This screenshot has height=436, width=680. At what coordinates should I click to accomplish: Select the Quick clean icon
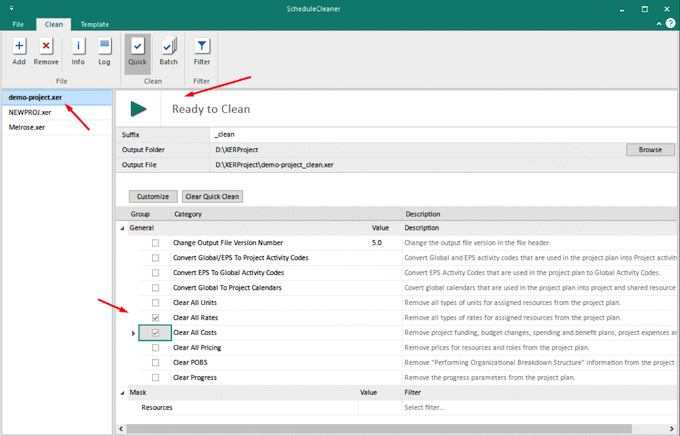pyautogui.click(x=137, y=46)
